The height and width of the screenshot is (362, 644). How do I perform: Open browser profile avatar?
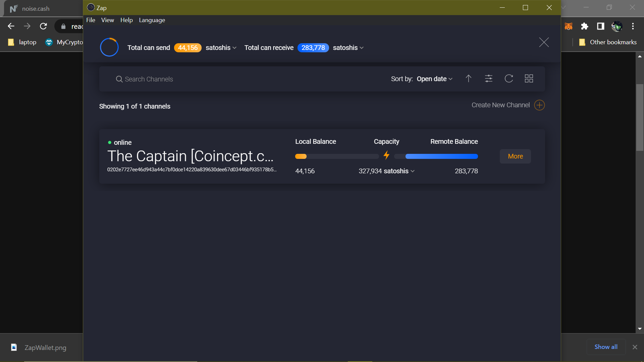[x=617, y=26]
